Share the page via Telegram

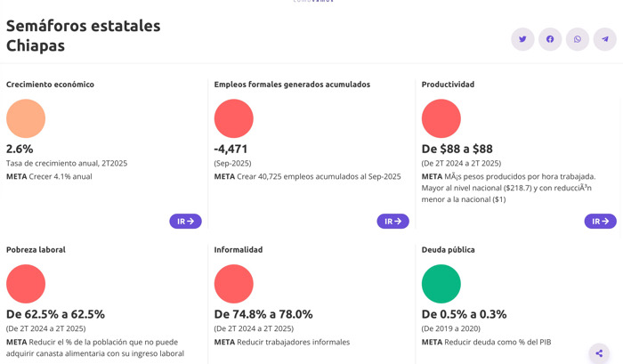pyautogui.click(x=605, y=39)
